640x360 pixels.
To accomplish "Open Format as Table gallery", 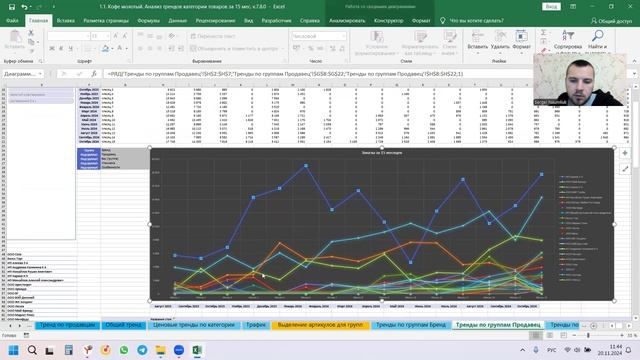I will [x=420, y=43].
